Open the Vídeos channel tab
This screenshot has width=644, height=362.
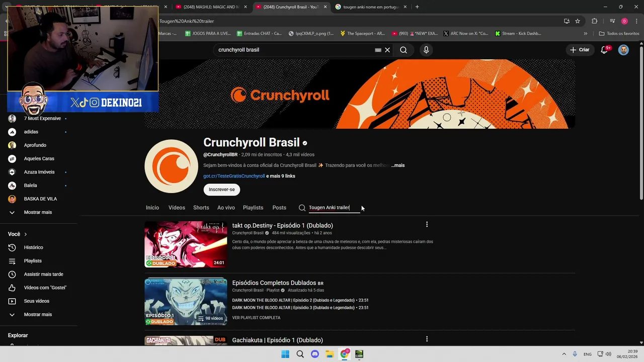[x=177, y=208]
